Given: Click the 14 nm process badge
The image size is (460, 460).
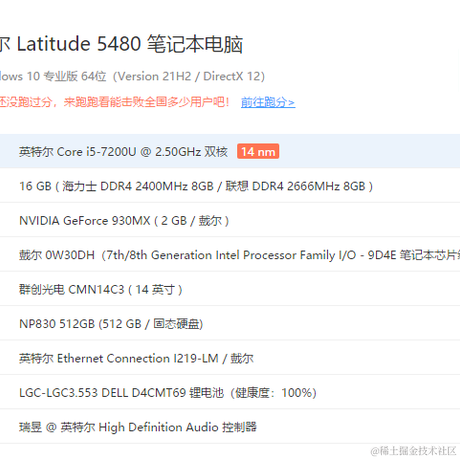Looking at the screenshot, I should coord(258,152).
